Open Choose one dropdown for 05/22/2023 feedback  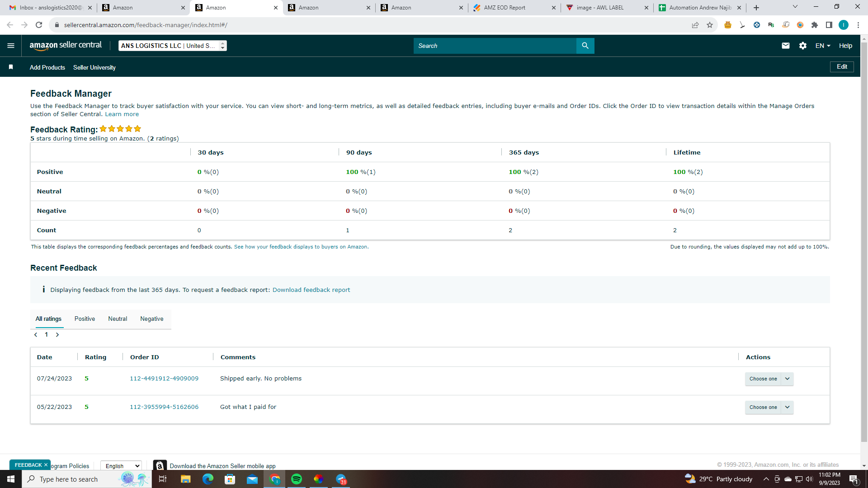(x=769, y=407)
